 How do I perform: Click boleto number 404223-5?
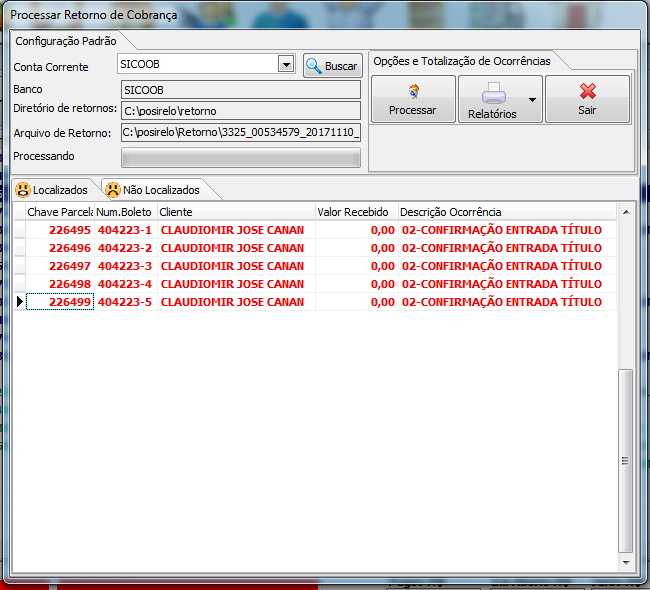pyautogui.click(x=126, y=302)
